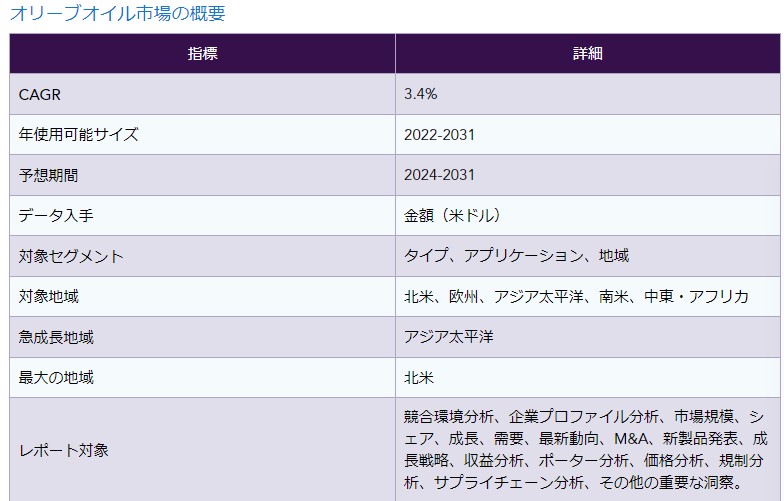Screen dimensions: 784x501
Task: Select the 金額（米ドル）value
Action: (452, 216)
